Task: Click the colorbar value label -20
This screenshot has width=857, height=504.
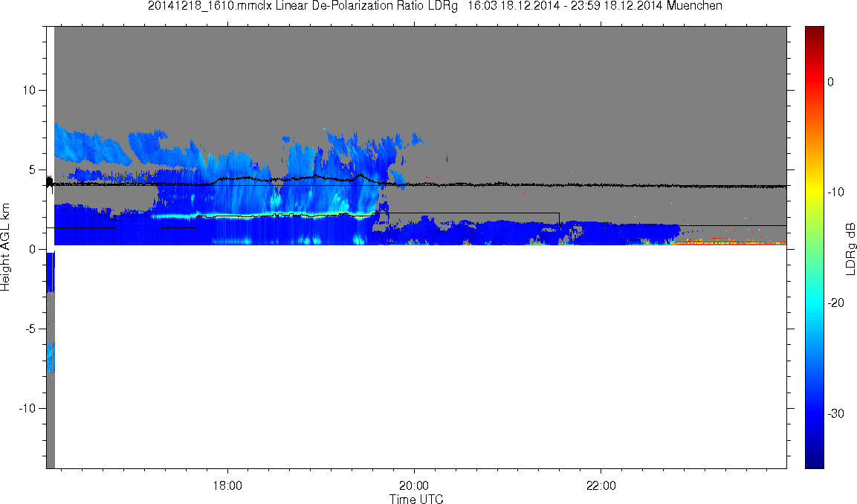Action: pyautogui.click(x=835, y=303)
